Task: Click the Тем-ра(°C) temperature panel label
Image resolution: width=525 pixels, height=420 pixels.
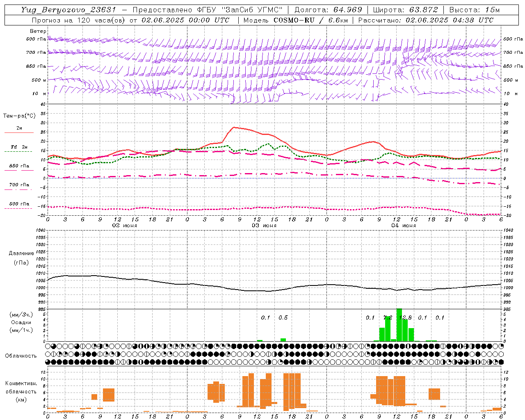Action: [19, 116]
